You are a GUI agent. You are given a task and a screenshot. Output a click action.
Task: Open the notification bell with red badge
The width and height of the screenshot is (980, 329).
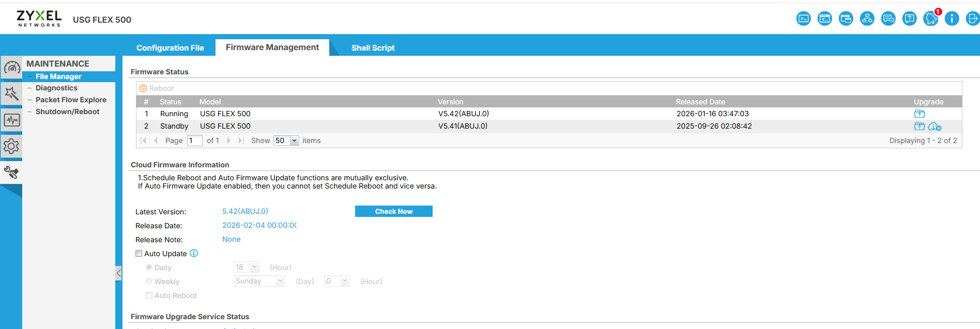pyautogui.click(x=931, y=19)
